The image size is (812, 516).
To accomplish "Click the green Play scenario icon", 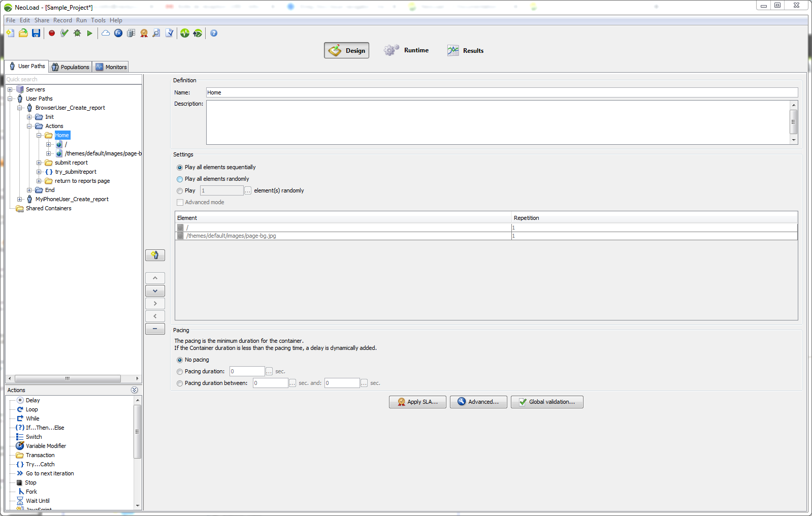I will 90,33.
